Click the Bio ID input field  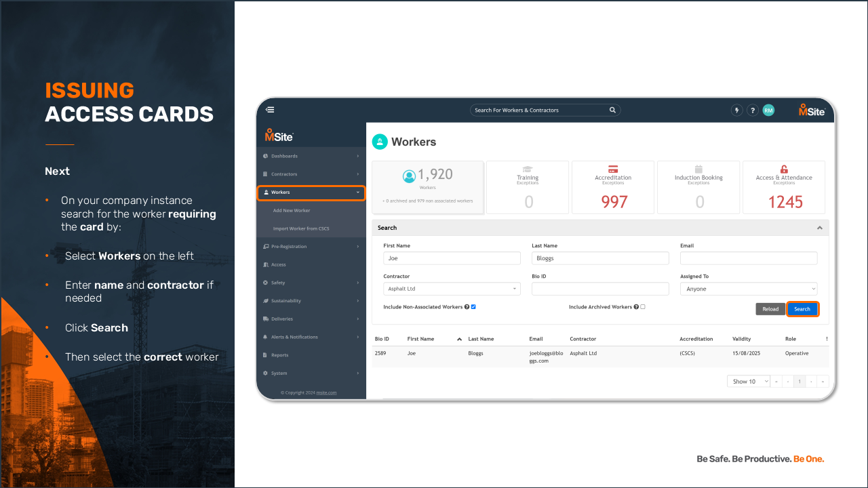point(599,289)
